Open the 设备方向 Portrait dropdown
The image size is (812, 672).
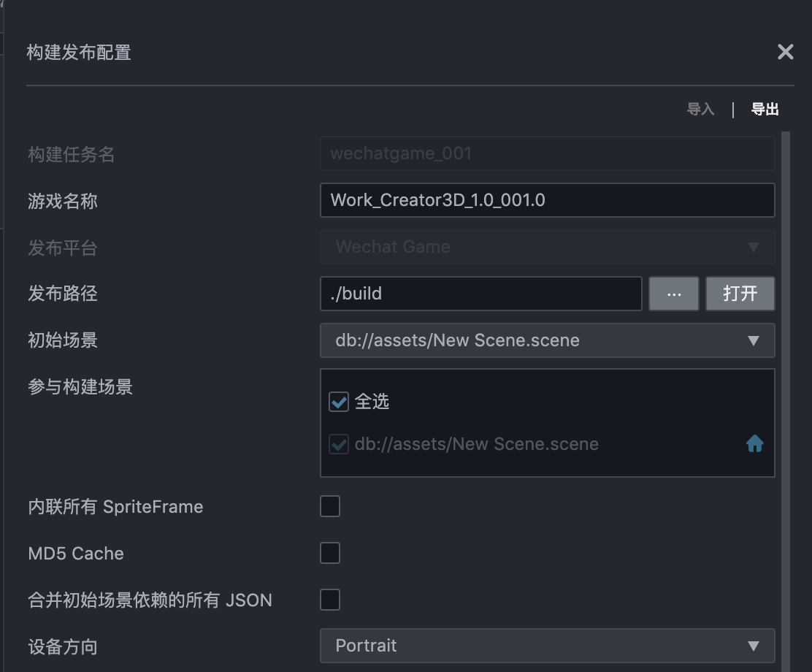pyautogui.click(x=546, y=646)
